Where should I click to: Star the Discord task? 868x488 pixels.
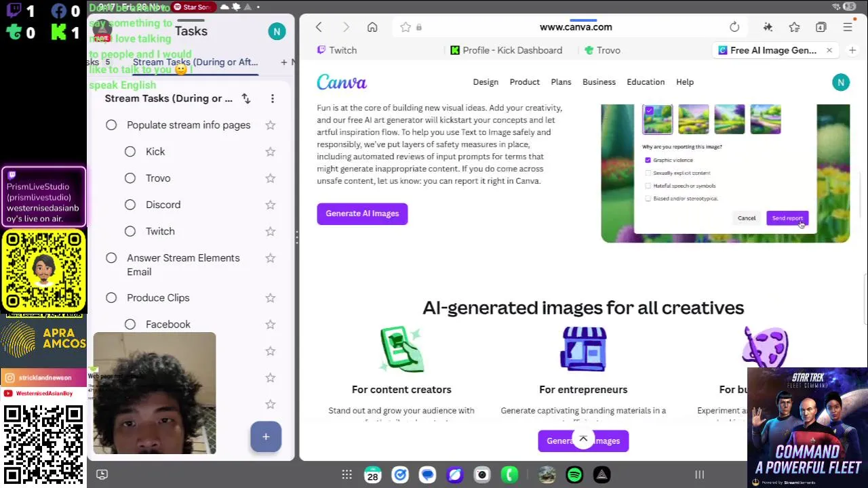click(x=271, y=204)
